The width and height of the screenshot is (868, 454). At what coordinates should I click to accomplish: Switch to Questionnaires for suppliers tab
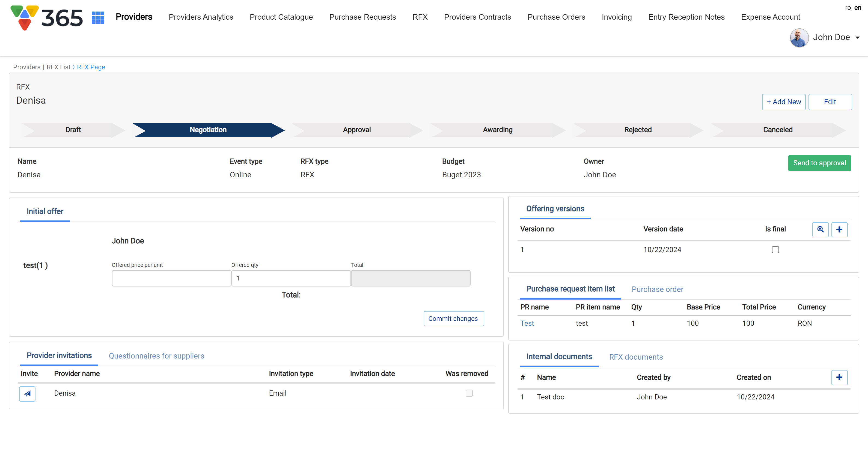[156, 356]
